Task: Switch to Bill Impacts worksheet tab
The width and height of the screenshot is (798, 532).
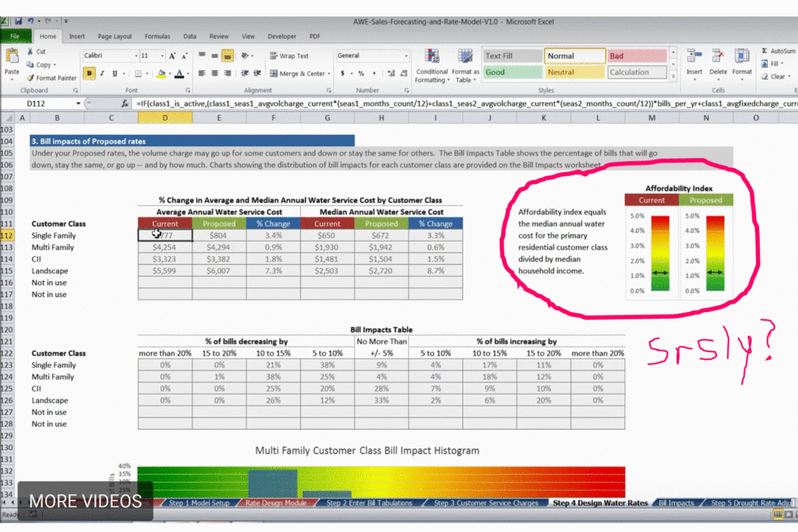Action: click(x=676, y=503)
